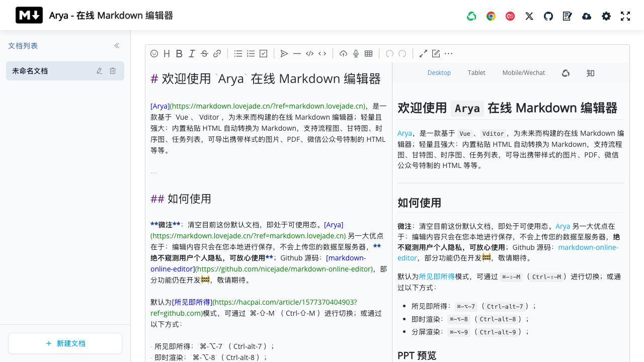Insert a task checklist item
The height and width of the screenshot is (362, 644).
263,53
